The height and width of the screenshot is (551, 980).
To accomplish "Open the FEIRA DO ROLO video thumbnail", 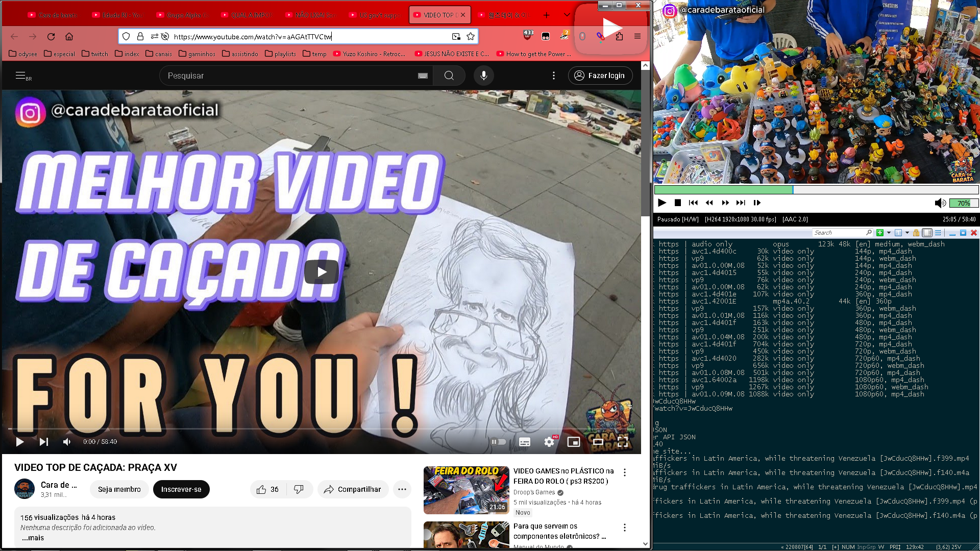I will [x=467, y=490].
